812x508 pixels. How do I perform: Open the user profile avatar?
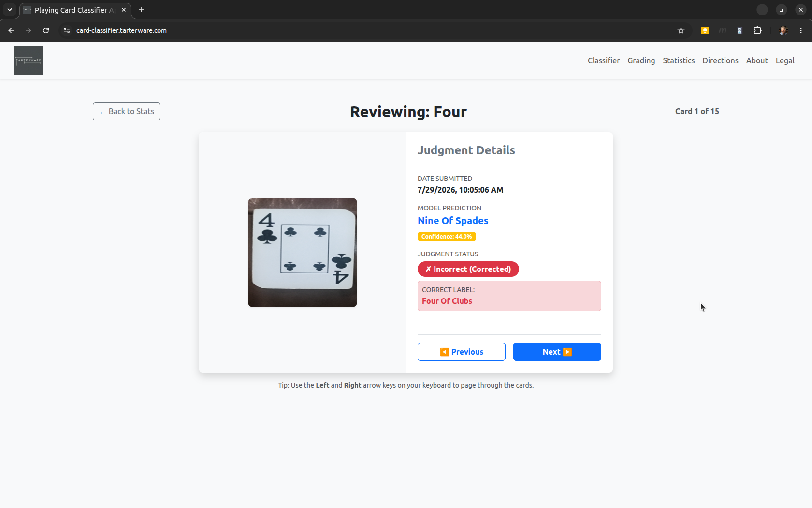(x=783, y=30)
